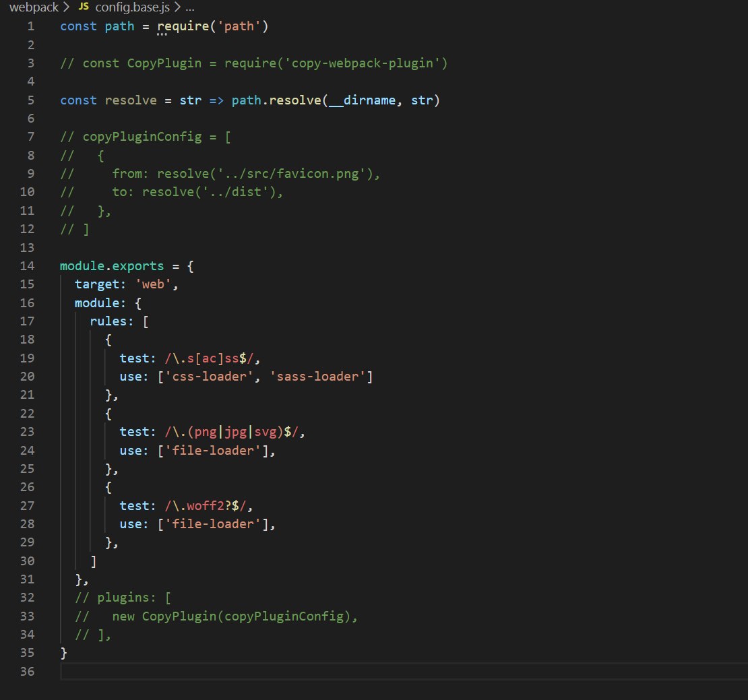Click the config.base.js breadcrumb item
The height and width of the screenshot is (700, 748).
(132, 7)
